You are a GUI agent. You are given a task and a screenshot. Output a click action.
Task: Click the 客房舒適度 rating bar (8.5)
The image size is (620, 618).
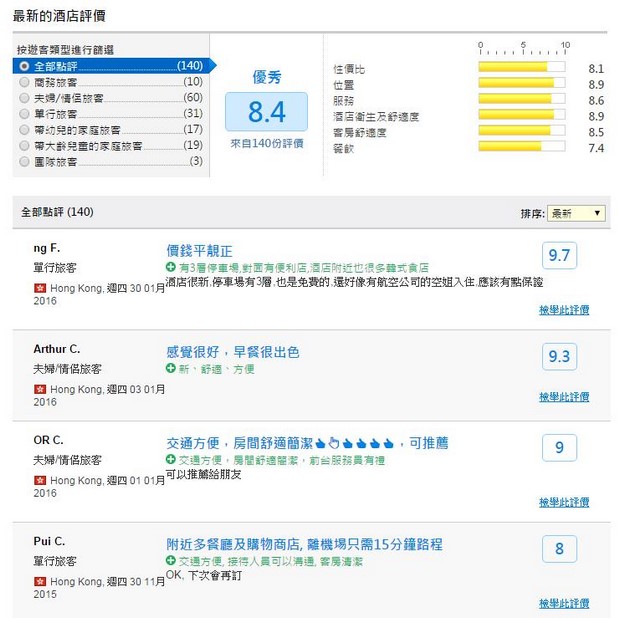[x=522, y=130]
